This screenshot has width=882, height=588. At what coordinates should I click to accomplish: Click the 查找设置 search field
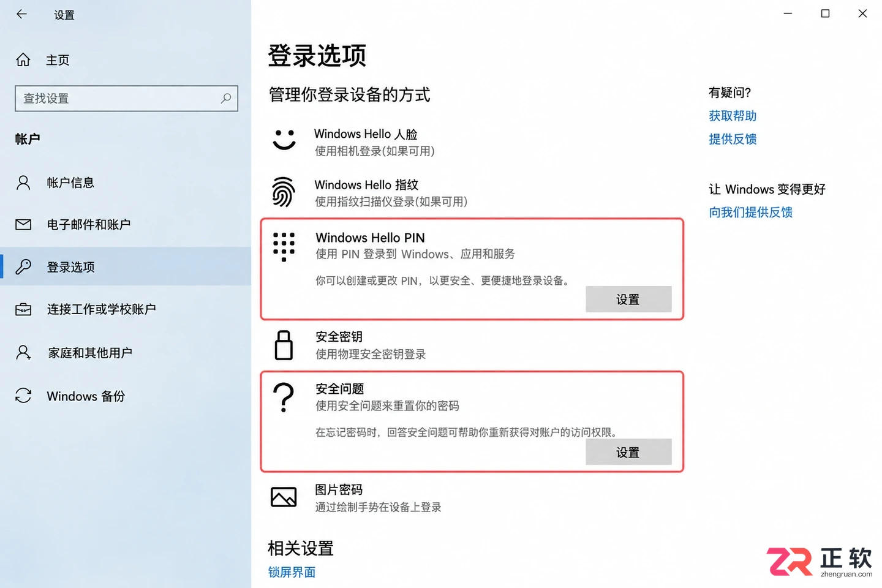pyautogui.click(x=126, y=98)
